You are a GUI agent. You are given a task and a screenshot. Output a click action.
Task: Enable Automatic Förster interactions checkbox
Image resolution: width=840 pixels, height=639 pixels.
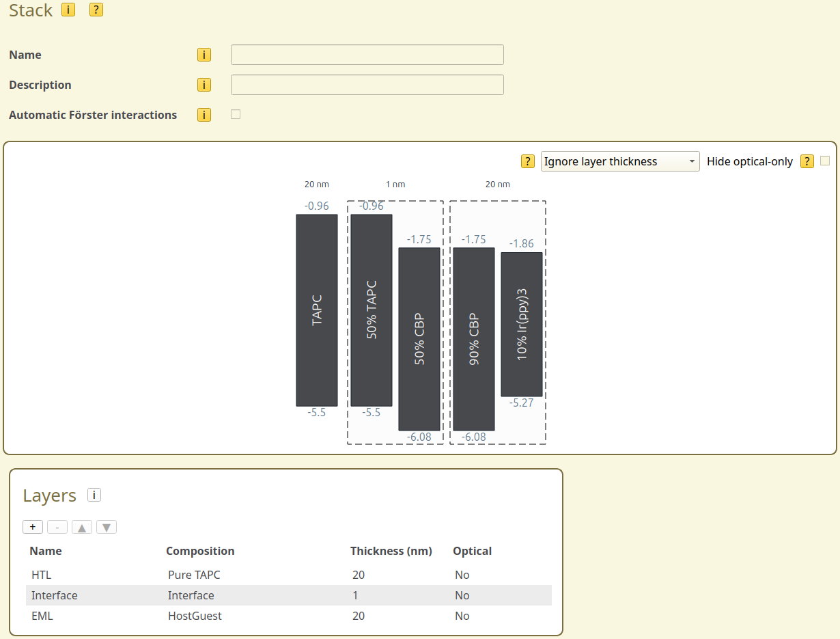click(236, 114)
